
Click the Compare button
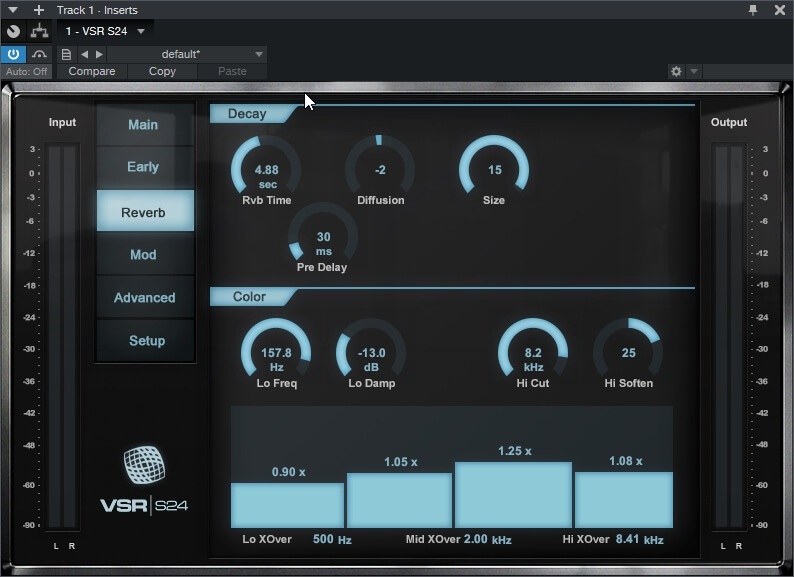(x=92, y=71)
